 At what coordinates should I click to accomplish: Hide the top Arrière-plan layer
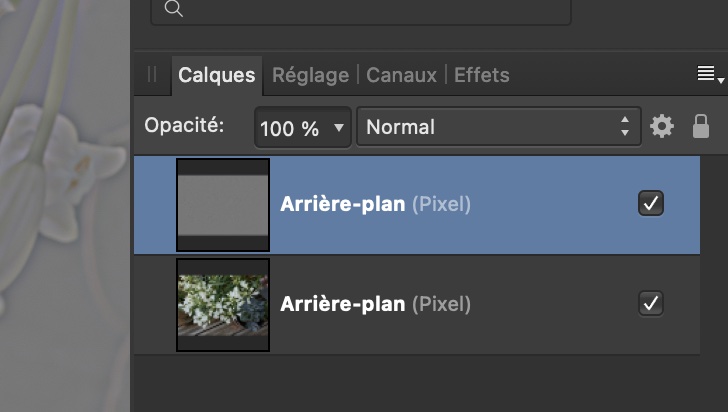[x=651, y=204]
